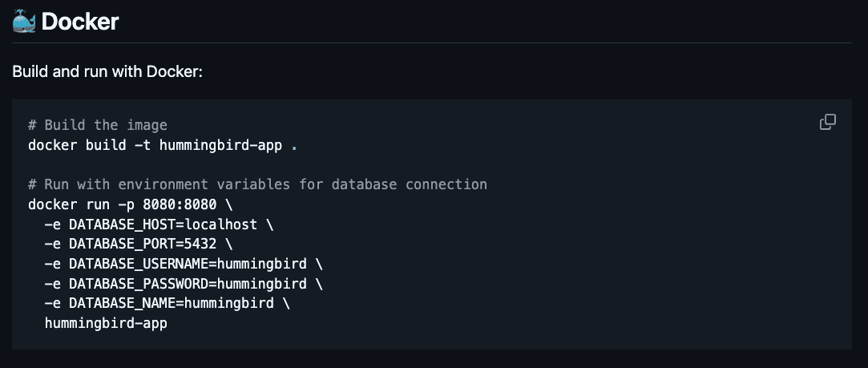Viewport: 868px width, 368px height.
Task: Click the Docker section heading
Action: 79,22
